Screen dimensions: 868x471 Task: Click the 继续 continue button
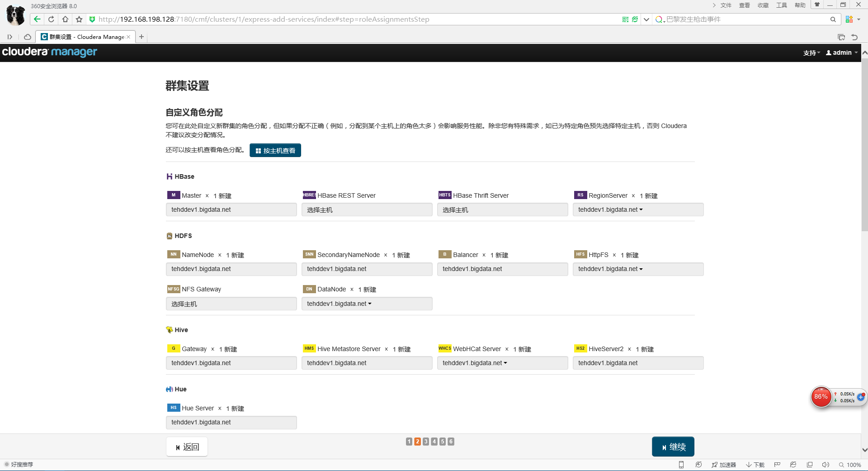click(x=673, y=447)
